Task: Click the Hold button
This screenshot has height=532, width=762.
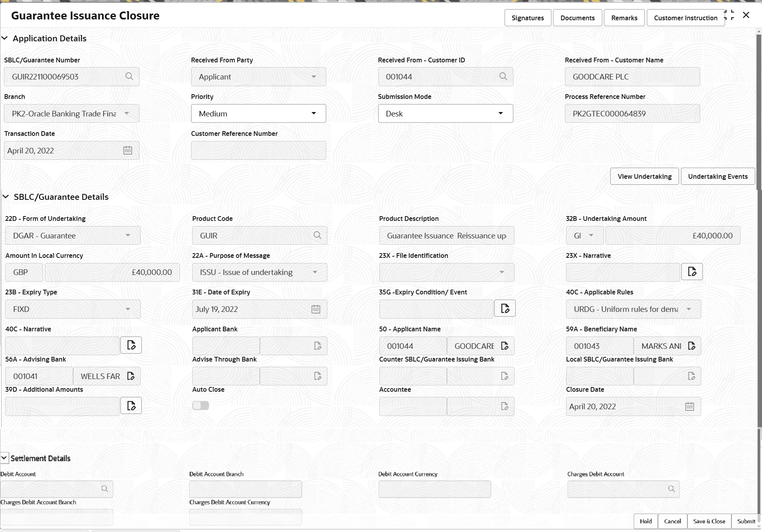Action: [x=646, y=521]
